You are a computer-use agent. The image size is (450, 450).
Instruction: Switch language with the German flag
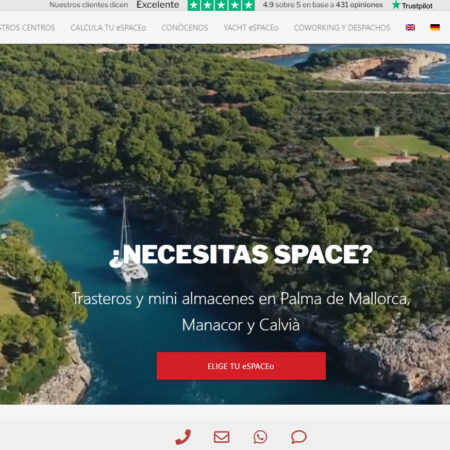435,27
